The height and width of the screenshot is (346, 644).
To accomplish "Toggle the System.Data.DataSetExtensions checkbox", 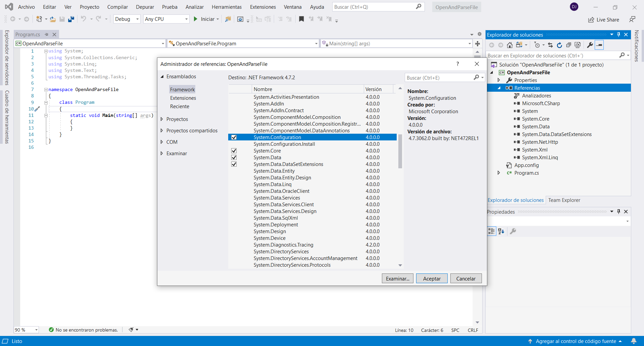I will tap(234, 164).
